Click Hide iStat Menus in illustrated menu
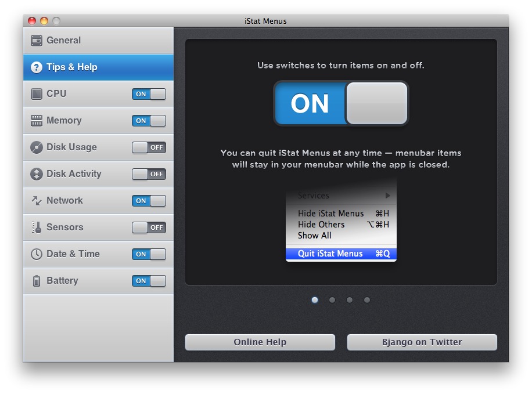The width and height of the screenshot is (532, 394). 341,214
